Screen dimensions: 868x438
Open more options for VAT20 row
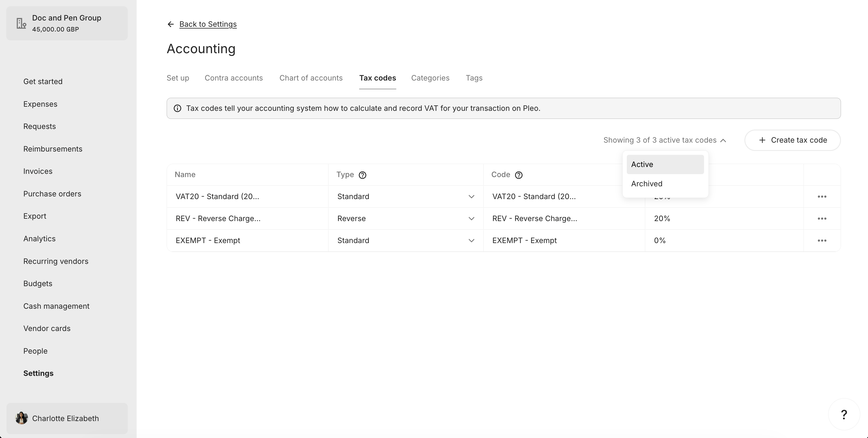(822, 197)
